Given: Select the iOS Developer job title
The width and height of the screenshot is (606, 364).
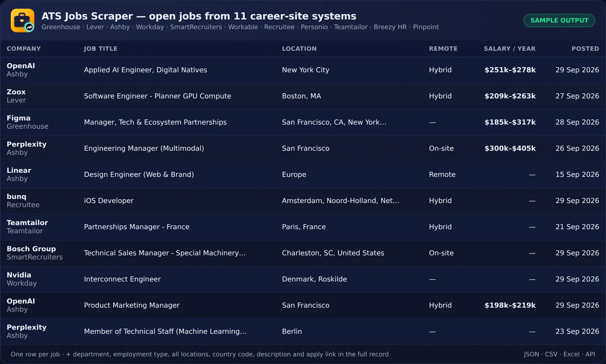Looking at the screenshot, I should (x=109, y=201).
